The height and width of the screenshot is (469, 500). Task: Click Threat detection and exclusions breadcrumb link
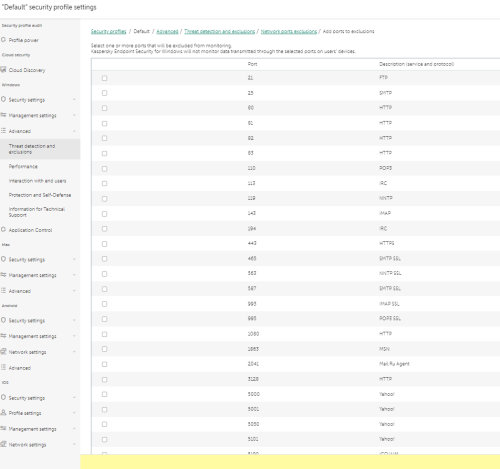[220, 31]
